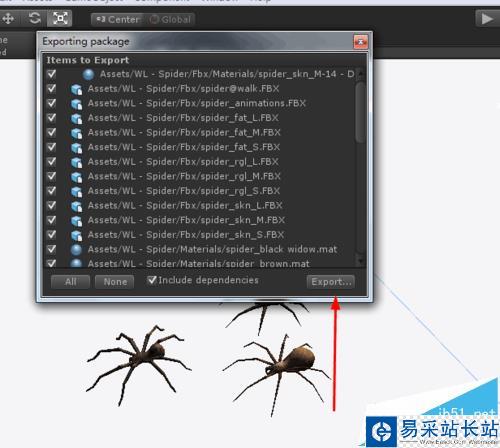
Task: Click the material sphere icon for spider_skn_M-14
Action: coord(88,74)
